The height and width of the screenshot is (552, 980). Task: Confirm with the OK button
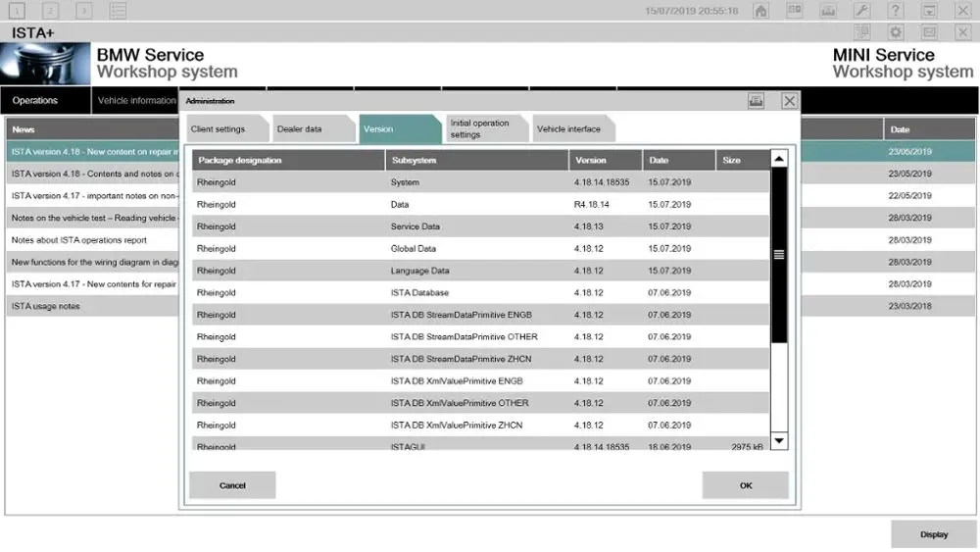tap(746, 485)
